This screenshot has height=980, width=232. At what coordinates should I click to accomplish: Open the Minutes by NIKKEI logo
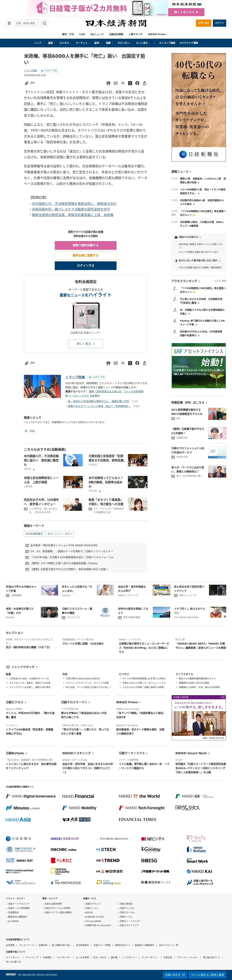(23, 808)
